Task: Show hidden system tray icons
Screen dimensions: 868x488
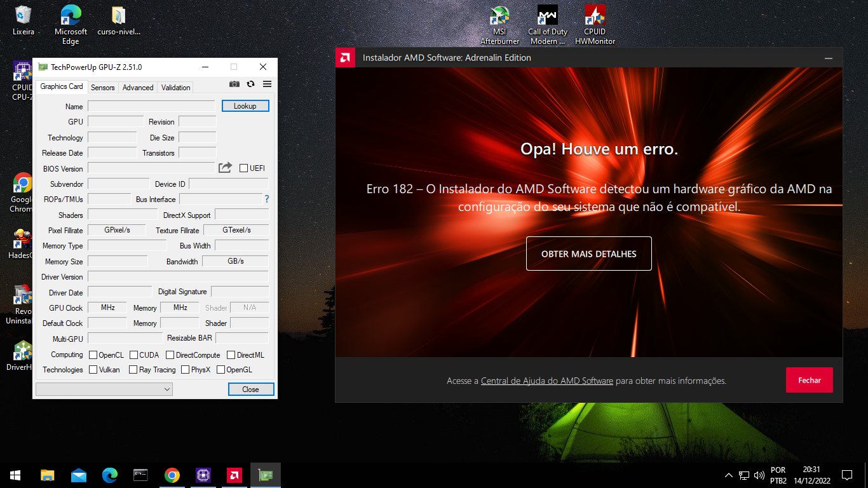Action: click(729, 475)
